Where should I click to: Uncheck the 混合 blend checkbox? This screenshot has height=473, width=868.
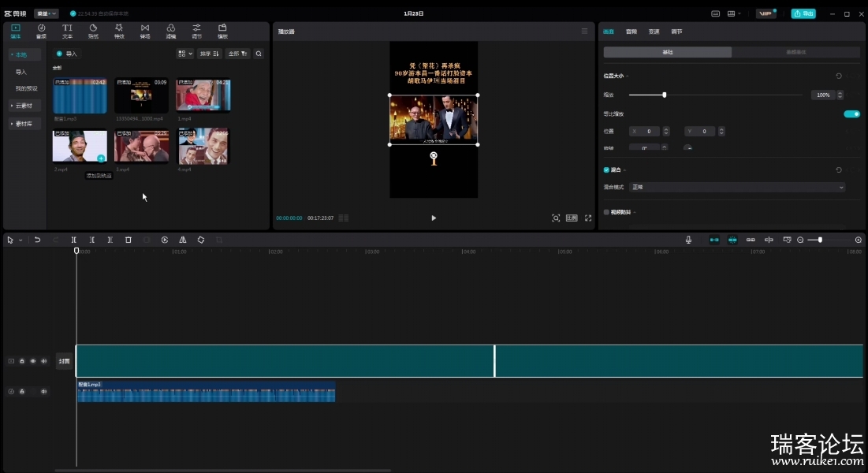tap(606, 169)
